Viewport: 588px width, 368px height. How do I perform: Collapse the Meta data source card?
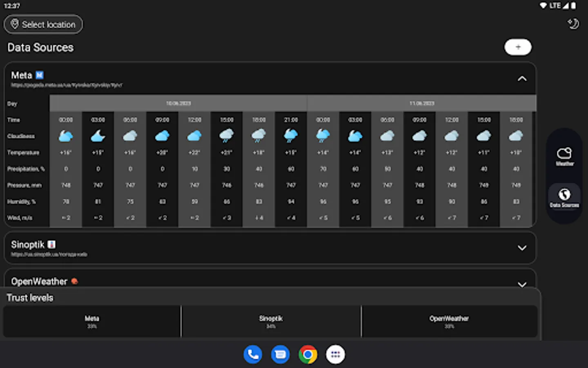click(522, 79)
